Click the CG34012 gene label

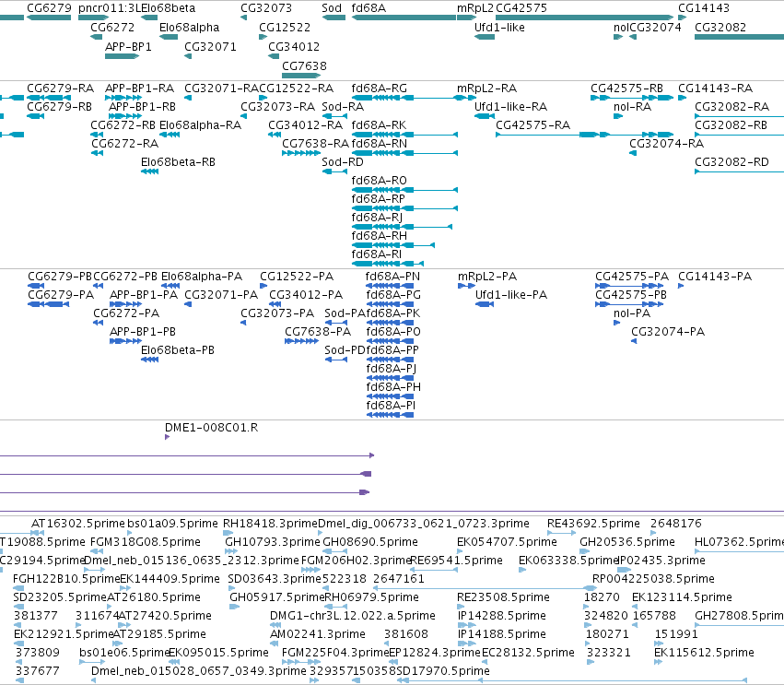click(x=294, y=46)
